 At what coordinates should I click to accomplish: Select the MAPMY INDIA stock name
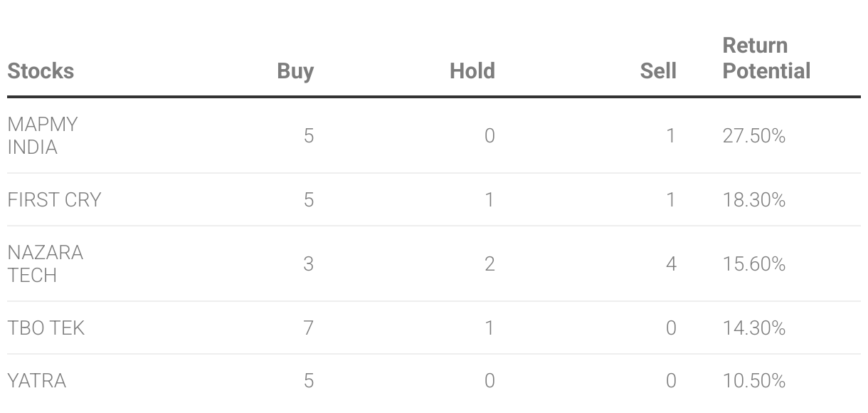(43, 135)
